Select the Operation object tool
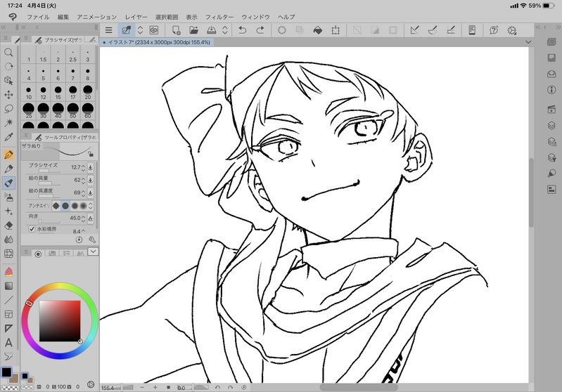 tap(8, 81)
